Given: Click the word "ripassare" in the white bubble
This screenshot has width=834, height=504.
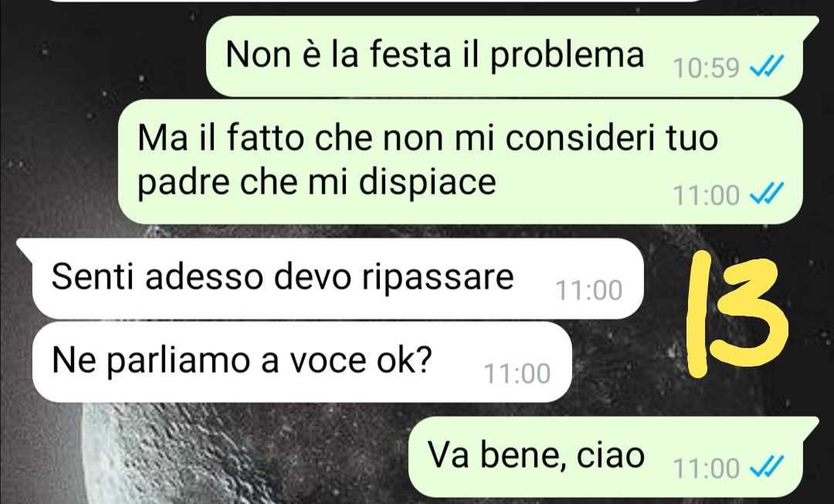Looking at the screenshot, I should [438, 278].
